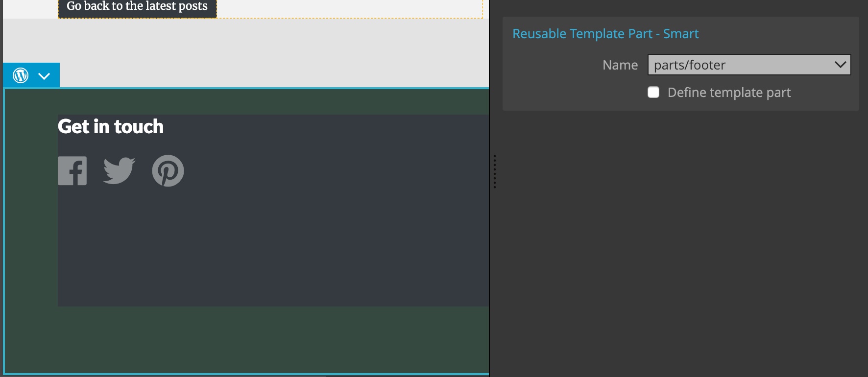Collapse the selected footer block using the chevron
Screen dimensions: 868x377
44,75
